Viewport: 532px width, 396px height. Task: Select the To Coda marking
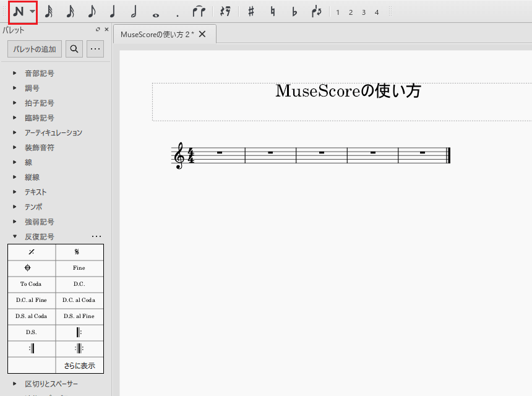click(32, 284)
